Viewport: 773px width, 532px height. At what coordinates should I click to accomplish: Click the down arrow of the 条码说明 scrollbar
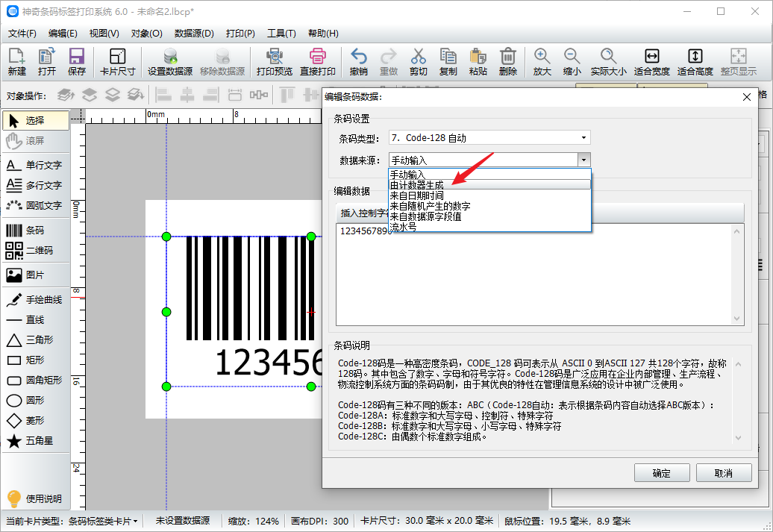(x=738, y=437)
